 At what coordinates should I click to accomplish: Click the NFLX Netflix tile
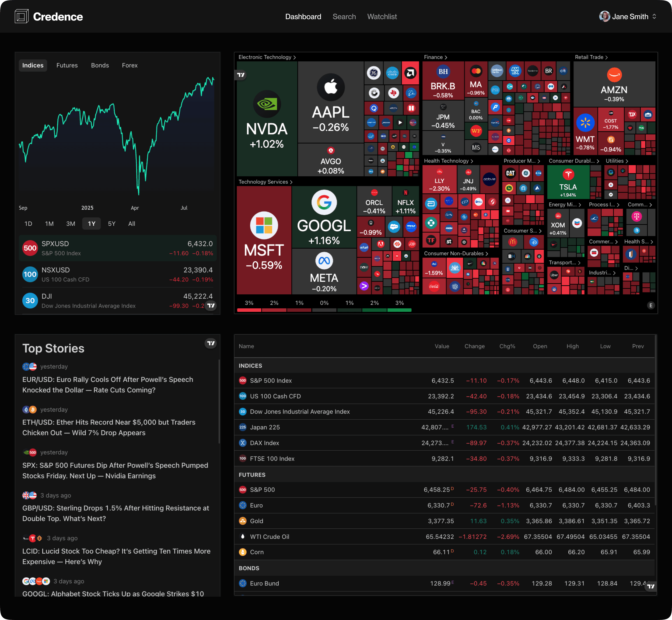tap(406, 201)
